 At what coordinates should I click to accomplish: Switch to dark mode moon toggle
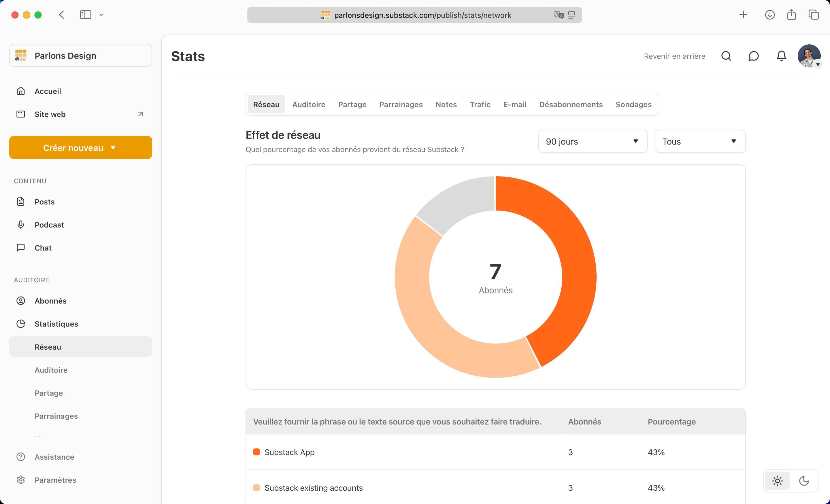point(804,481)
